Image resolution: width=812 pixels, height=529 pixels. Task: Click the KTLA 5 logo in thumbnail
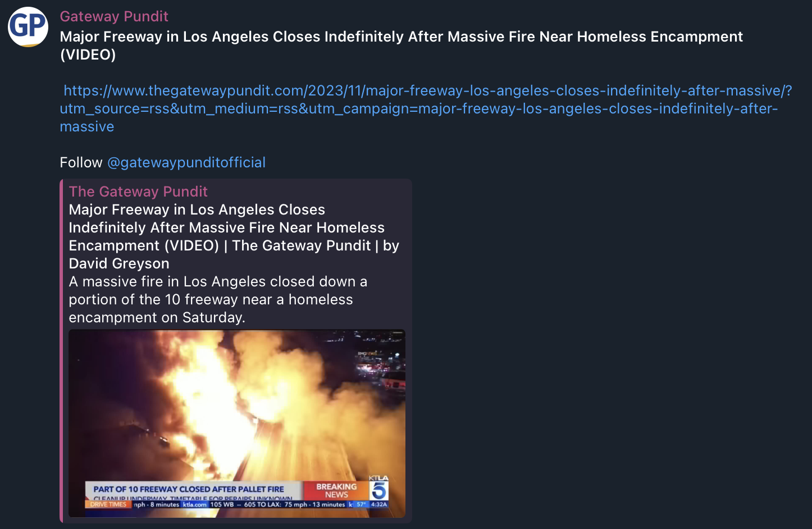point(379,487)
